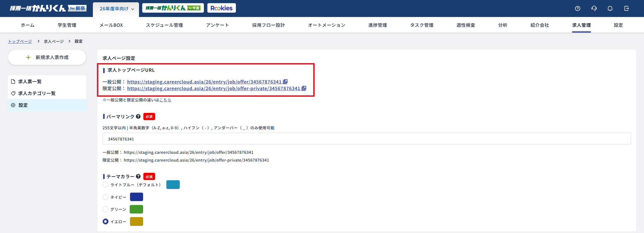Image resolution: width=644 pixels, height=233 pixels.
Task: Click the yellow イエロー color swatch
Action: pos(136,221)
